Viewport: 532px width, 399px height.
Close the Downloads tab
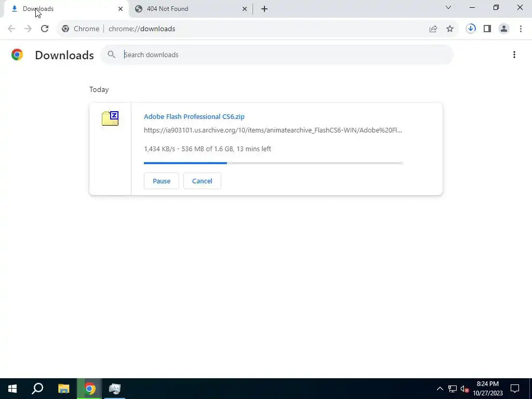tap(121, 9)
